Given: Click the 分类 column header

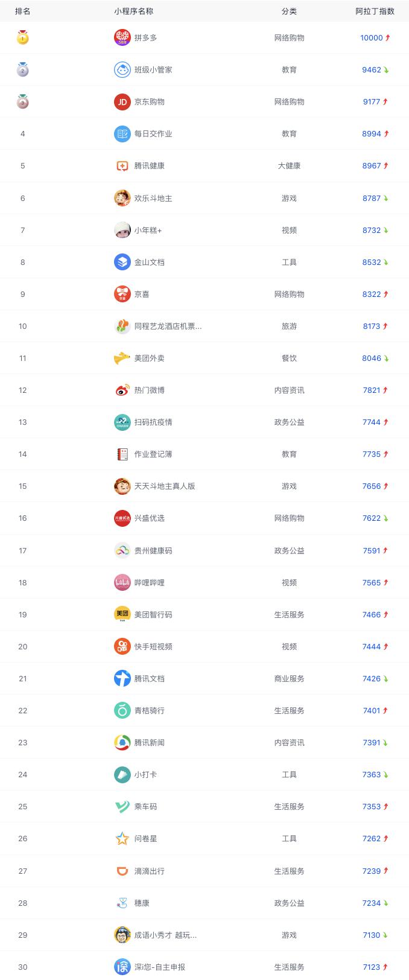Looking at the screenshot, I should [289, 11].
